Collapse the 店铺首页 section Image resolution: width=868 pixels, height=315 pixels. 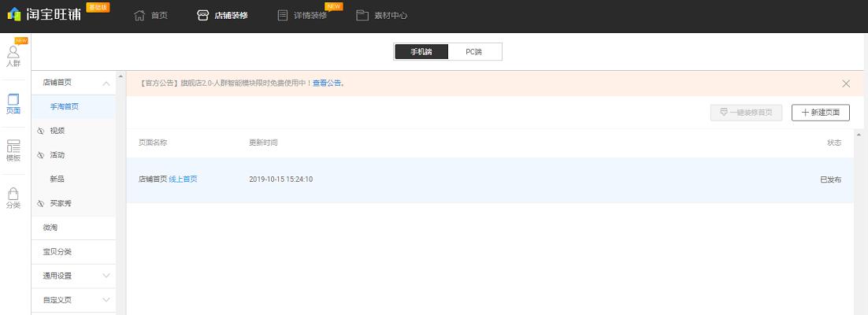point(106,83)
